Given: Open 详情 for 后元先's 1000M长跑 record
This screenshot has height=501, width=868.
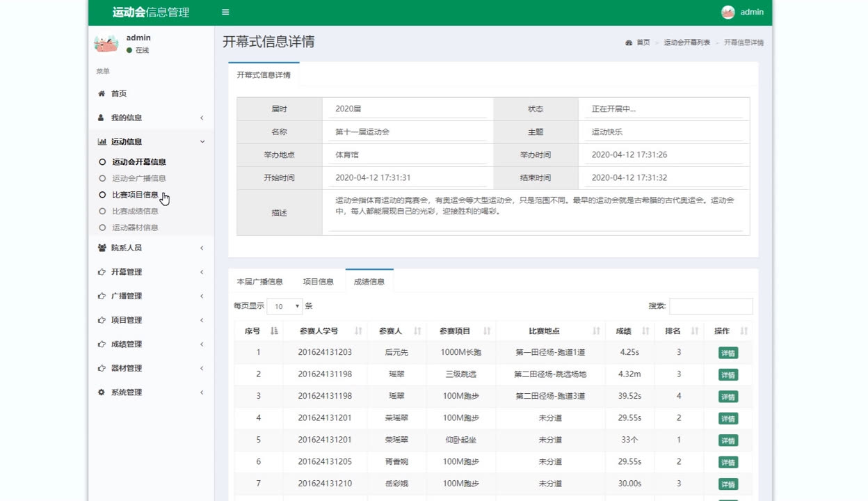Looking at the screenshot, I should pos(727,353).
